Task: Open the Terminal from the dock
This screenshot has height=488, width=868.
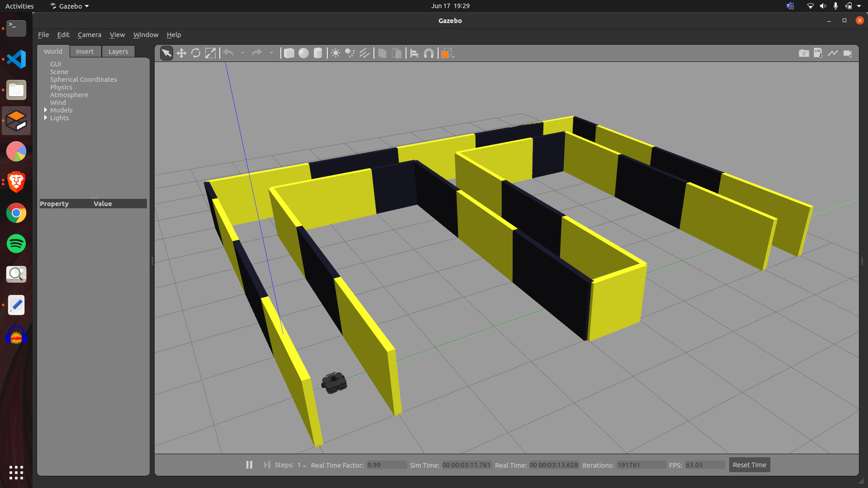Action: (16, 28)
